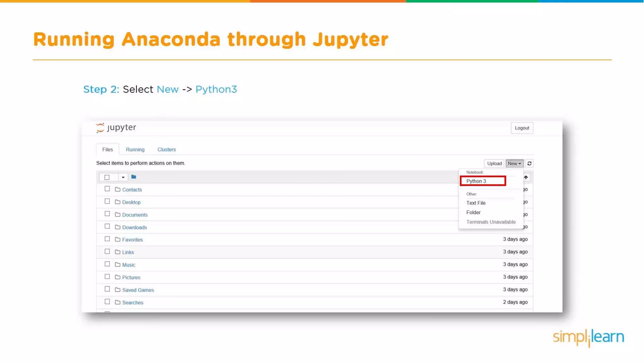Image resolution: width=644 pixels, height=362 pixels.
Task: Switch to the Running tab
Action: [x=135, y=150]
